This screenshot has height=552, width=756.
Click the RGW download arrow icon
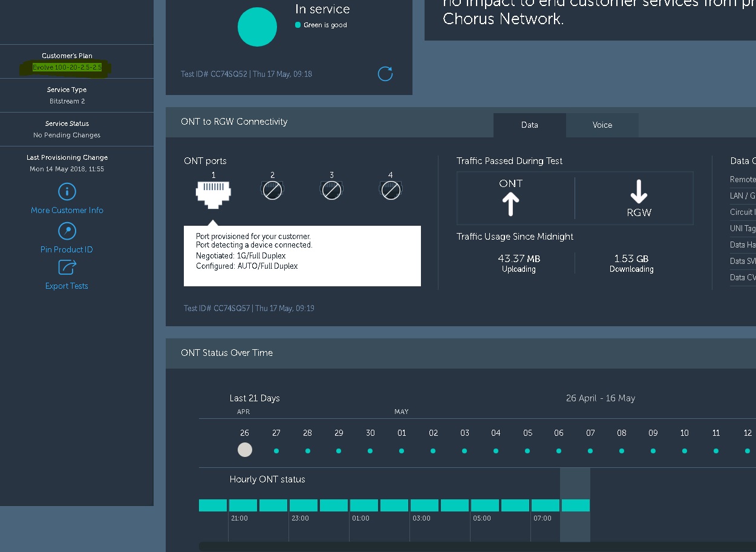pos(639,192)
